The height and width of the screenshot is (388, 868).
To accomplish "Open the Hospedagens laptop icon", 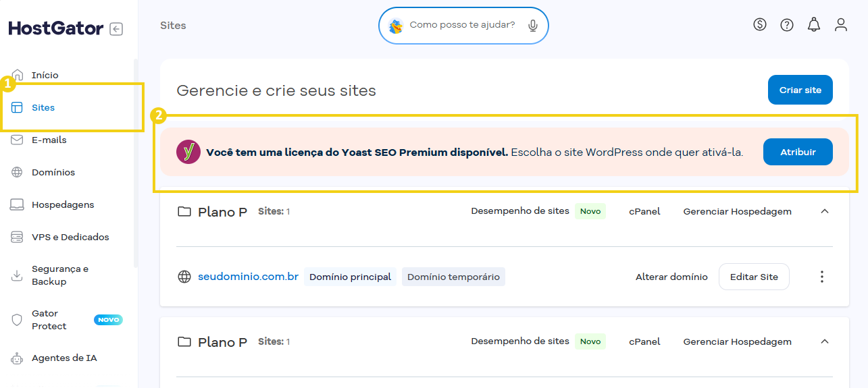I will [18, 204].
